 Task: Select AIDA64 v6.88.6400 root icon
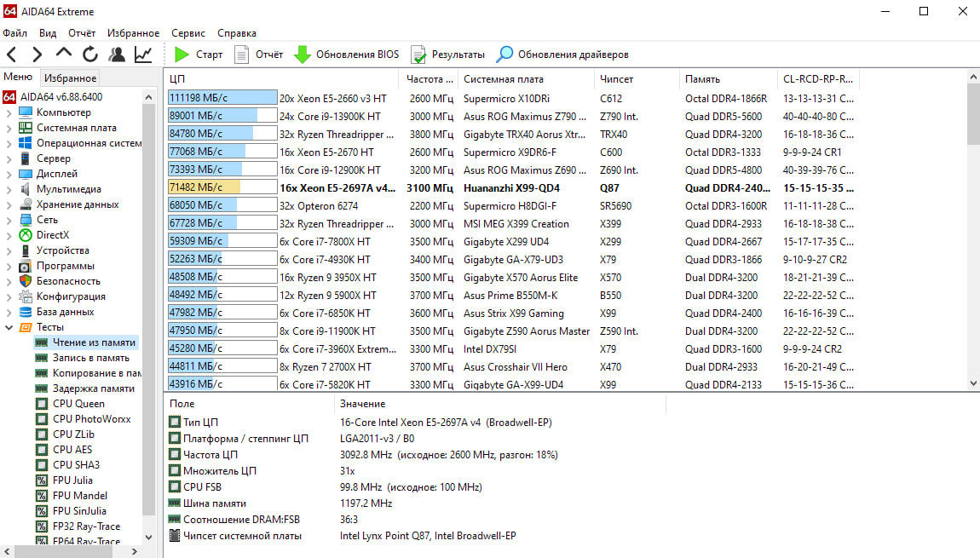[x=9, y=97]
